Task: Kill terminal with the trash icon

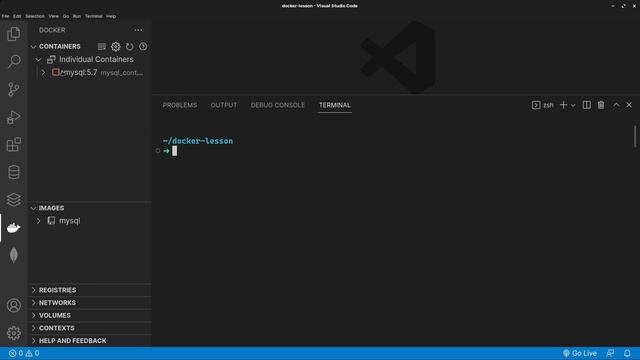Action: coord(601,105)
